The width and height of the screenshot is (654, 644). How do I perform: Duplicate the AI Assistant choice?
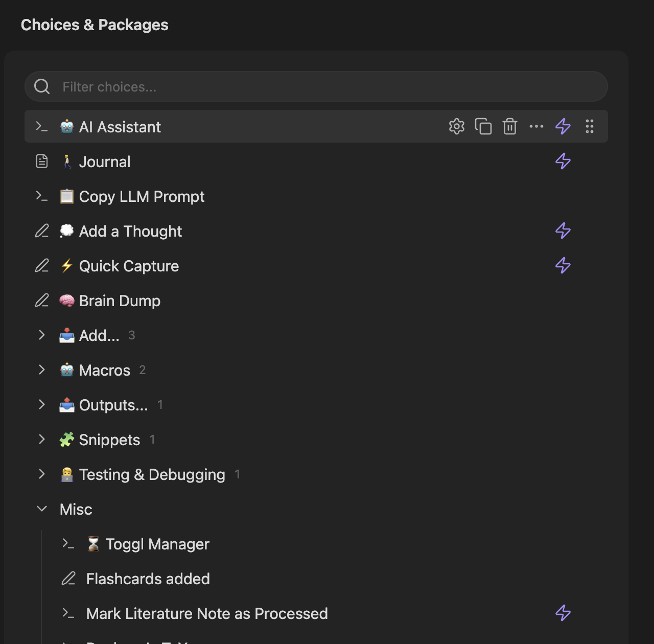pos(483,126)
